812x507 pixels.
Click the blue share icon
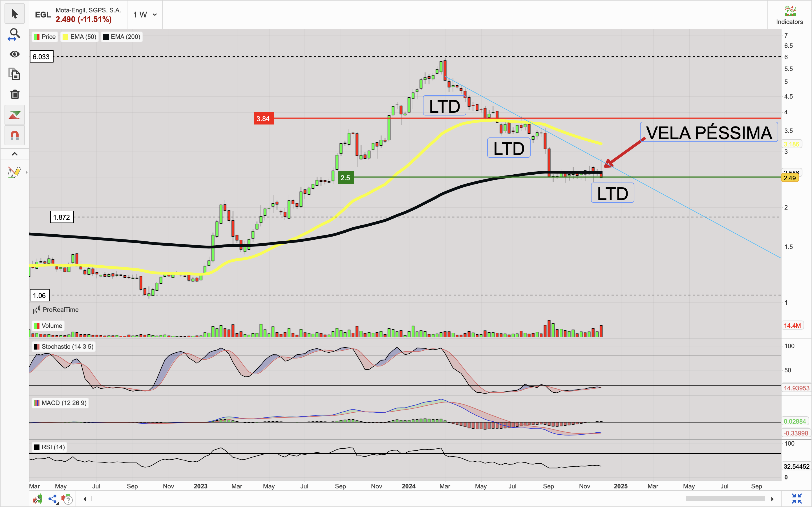[53, 499]
